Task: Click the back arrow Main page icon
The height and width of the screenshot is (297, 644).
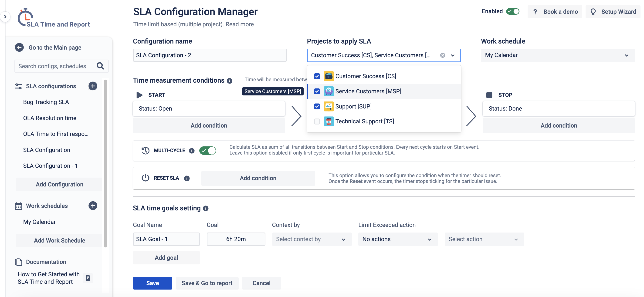Action: 19,47
